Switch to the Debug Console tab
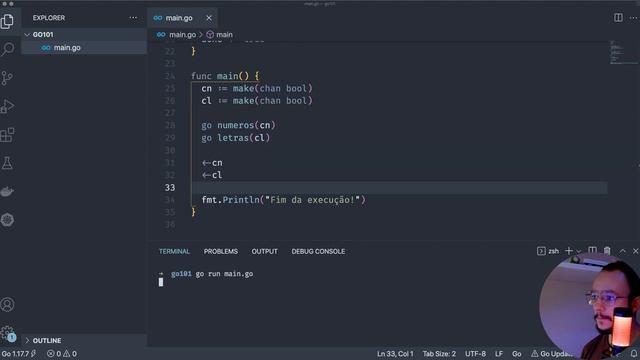 [318, 251]
